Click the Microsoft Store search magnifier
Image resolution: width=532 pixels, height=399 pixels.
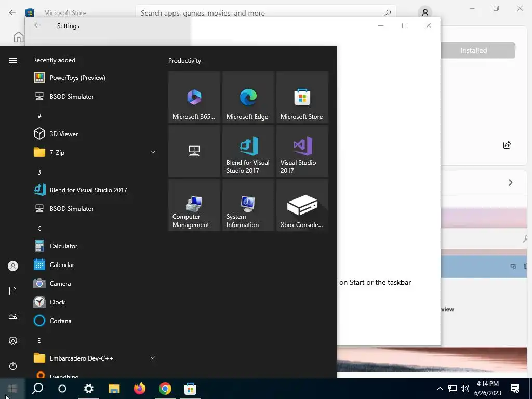pos(388,13)
